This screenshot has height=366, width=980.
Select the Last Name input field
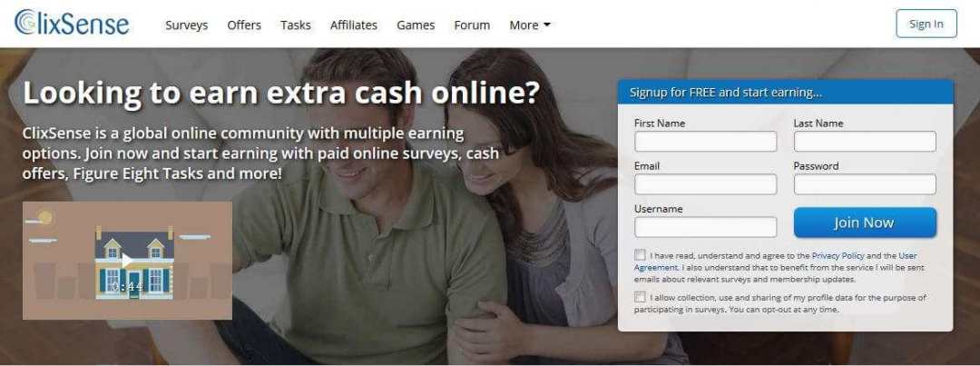[865, 142]
